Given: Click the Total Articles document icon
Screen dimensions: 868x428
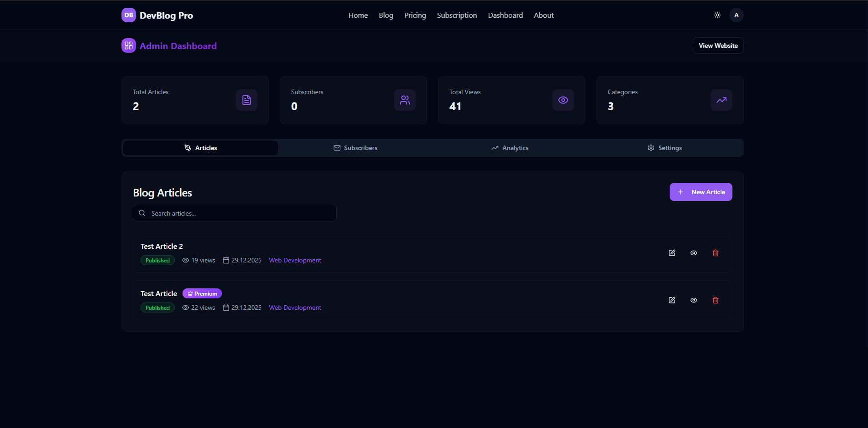Looking at the screenshot, I should click(x=246, y=100).
